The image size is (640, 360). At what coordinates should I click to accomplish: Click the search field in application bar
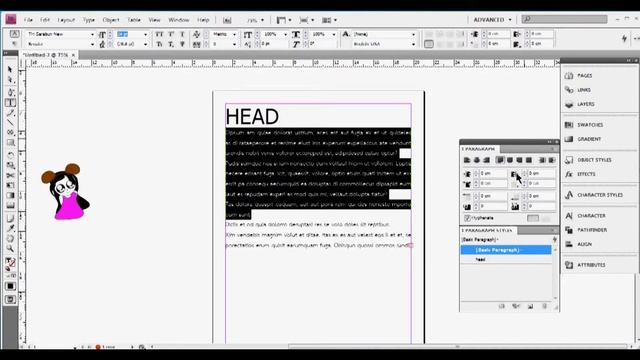564,19
